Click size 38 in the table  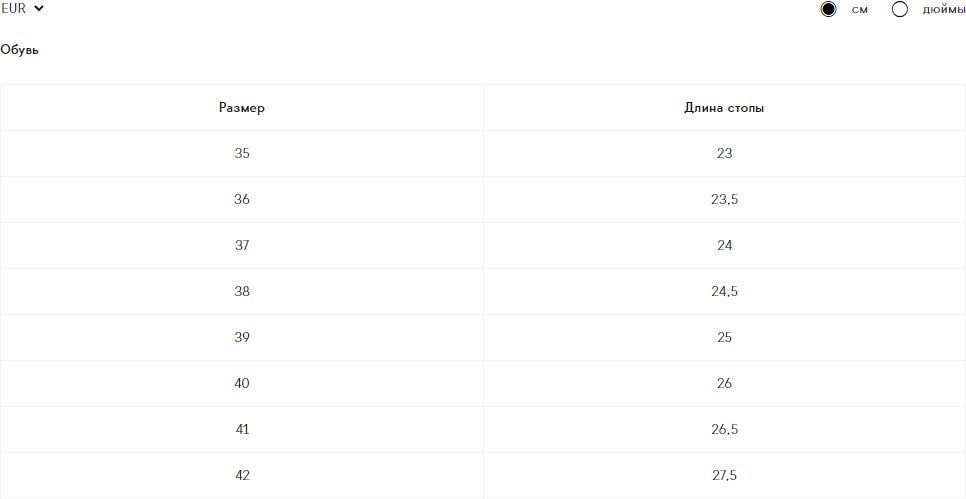(242, 292)
